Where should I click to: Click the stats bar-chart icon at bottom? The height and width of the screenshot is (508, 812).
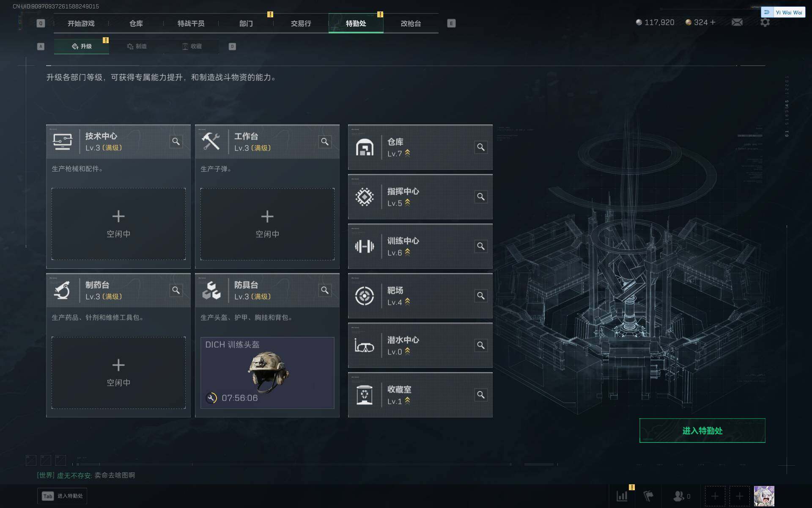[622, 496]
